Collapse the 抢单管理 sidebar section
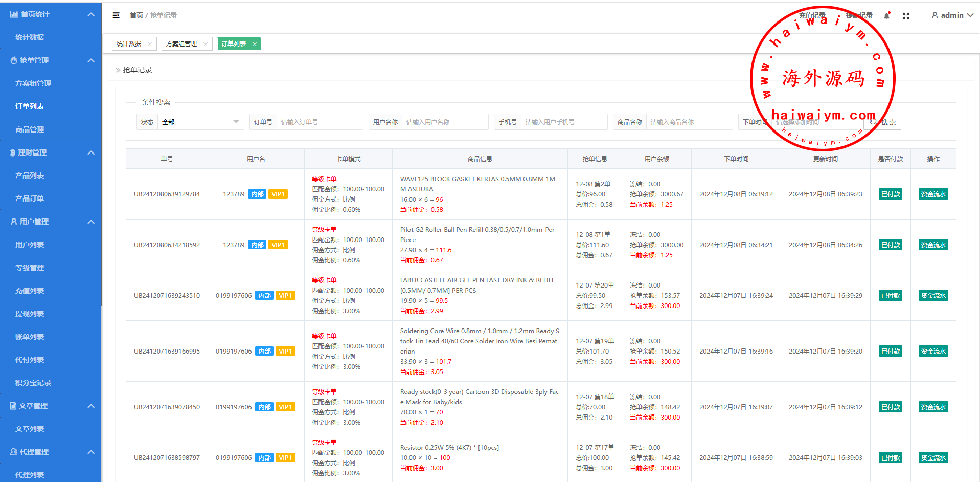The width and height of the screenshot is (980, 482). [x=91, y=60]
